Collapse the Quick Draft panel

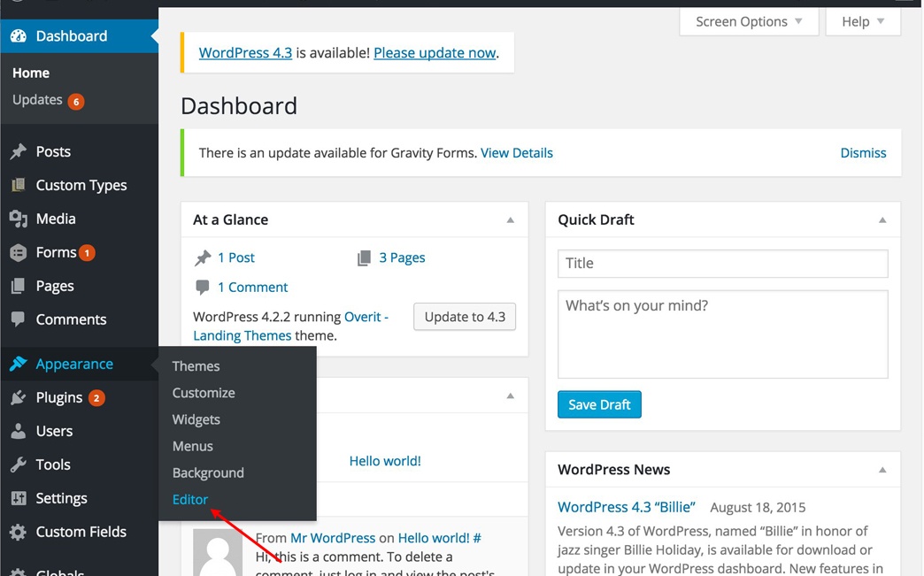(882, 220)
